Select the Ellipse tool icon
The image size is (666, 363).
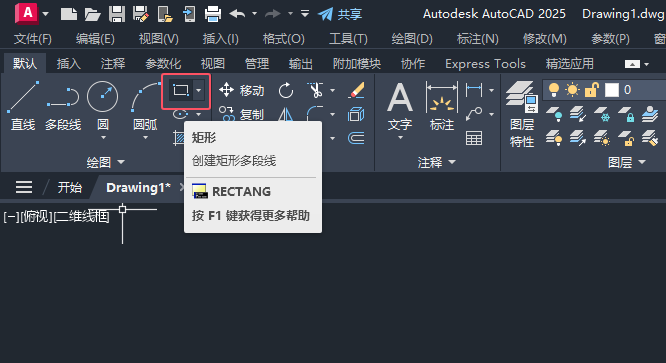coord(181,114)
